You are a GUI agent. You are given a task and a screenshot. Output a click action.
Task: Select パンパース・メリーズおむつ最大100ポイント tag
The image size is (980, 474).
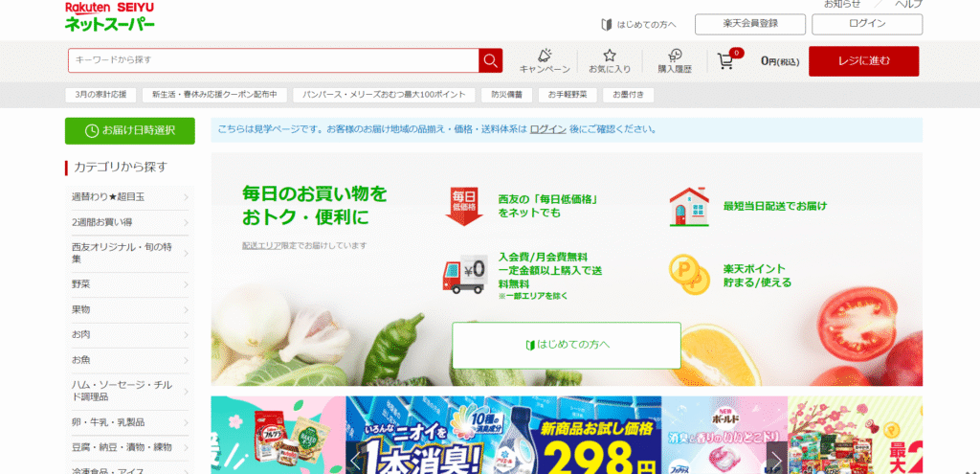[x=384, y=95]
